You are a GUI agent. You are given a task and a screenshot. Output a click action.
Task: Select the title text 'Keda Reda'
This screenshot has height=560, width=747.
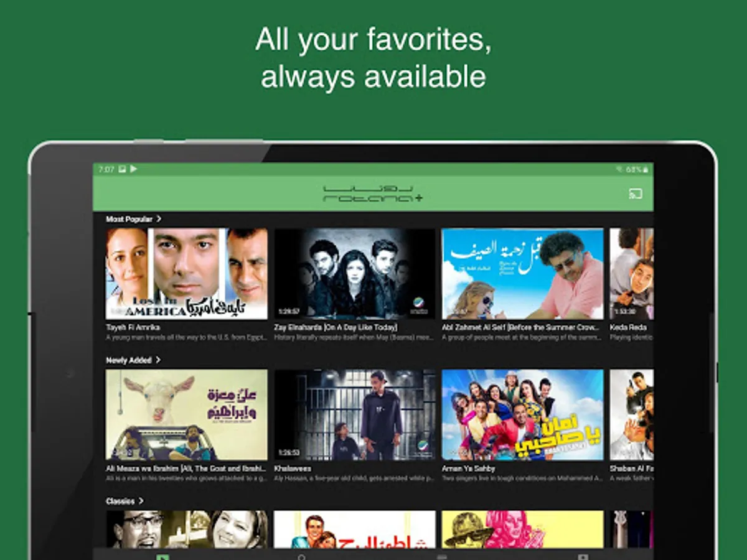tap(628, 327)
